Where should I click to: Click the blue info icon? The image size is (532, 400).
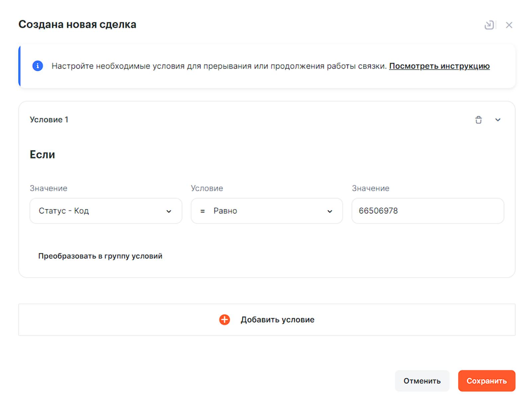coord(38,66)
